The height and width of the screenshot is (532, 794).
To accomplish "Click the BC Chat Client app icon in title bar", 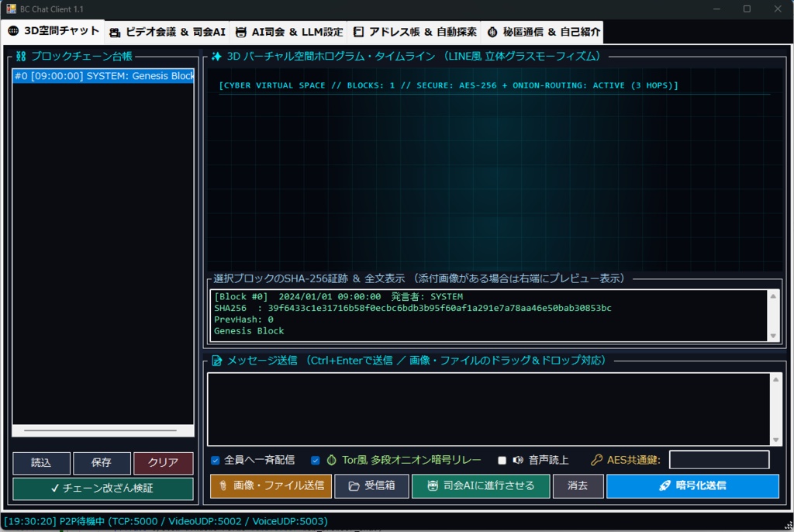I will (11, 9).
